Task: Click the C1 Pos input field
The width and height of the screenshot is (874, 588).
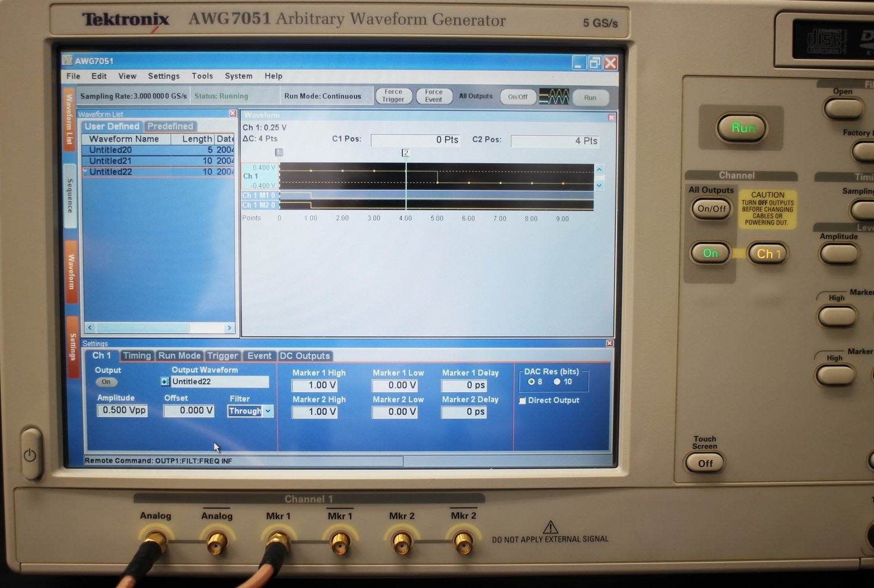Action: pyautogui.click(x=415, y=140)
